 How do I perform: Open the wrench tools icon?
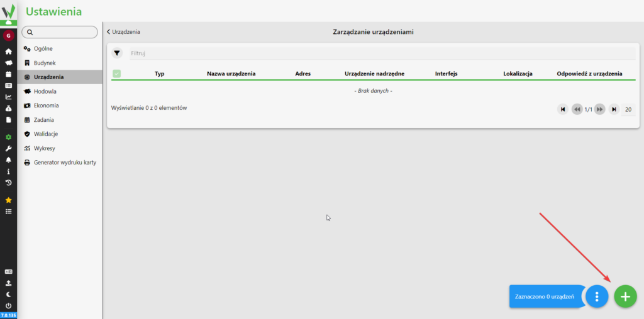(8, 148)
